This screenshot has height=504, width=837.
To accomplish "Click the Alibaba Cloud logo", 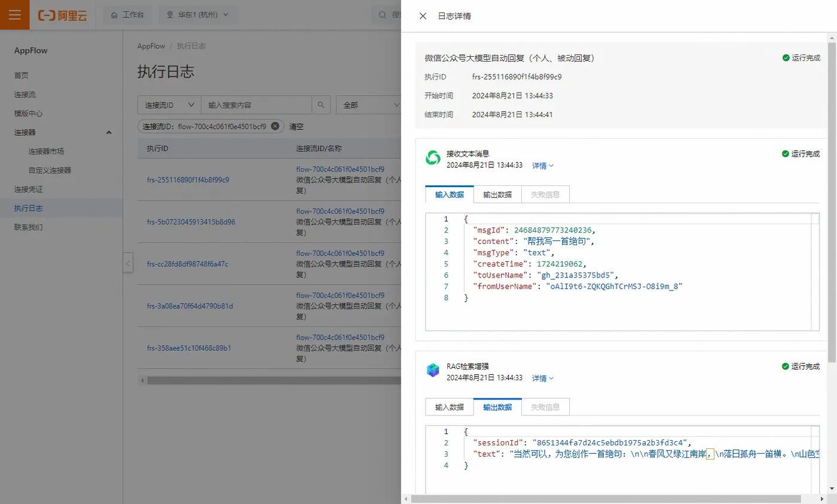I will 62,16.
